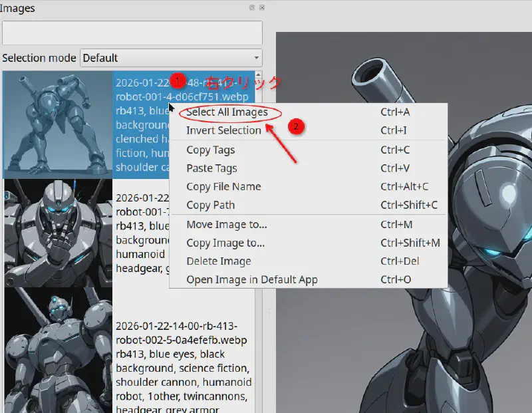Close the Images panel

tap(262, 8)
